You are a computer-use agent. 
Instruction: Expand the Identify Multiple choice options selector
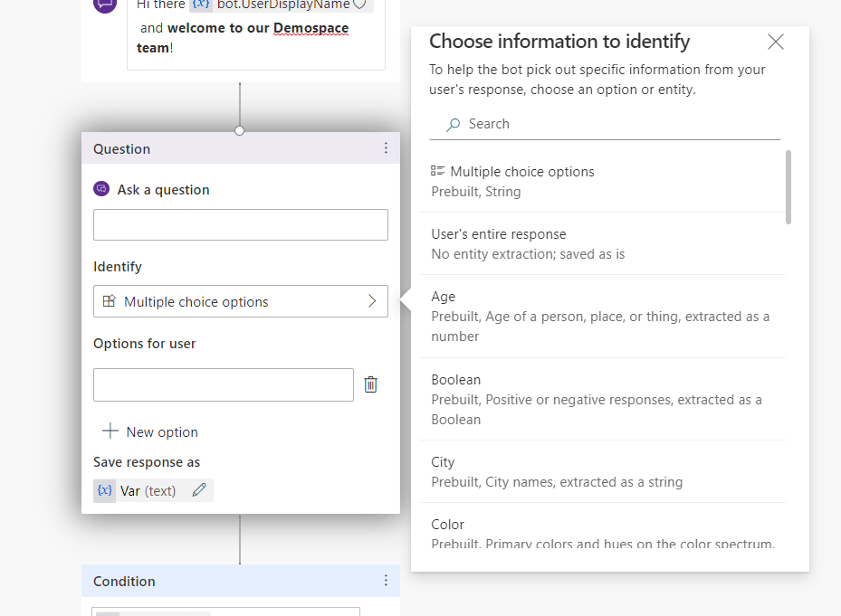(x=241, y=302)
